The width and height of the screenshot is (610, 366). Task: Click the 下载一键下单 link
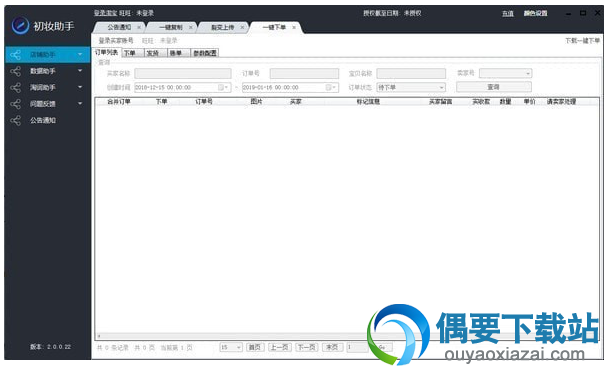click(x=582, y=40)
